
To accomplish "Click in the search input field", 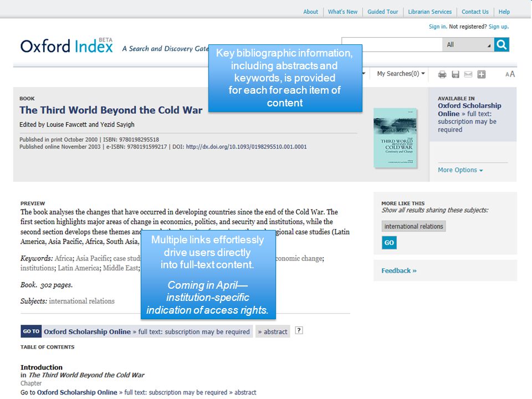I will [392, 44].
